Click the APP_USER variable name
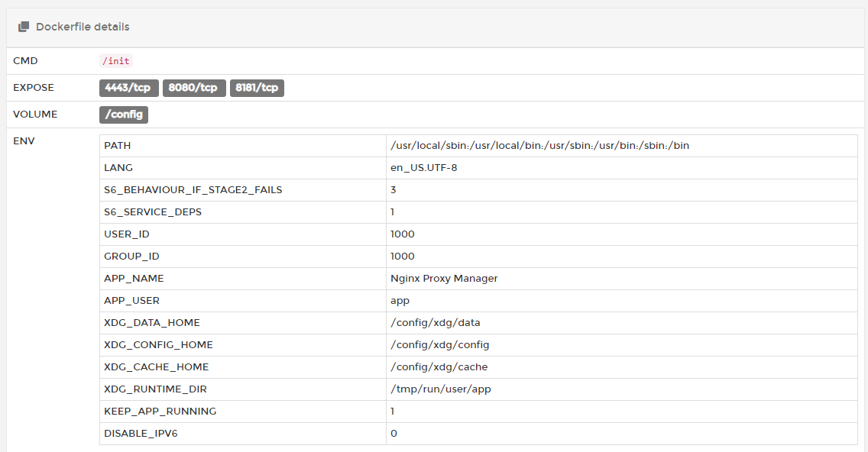The height and width of the screenshot is (452, 868). 131,300
